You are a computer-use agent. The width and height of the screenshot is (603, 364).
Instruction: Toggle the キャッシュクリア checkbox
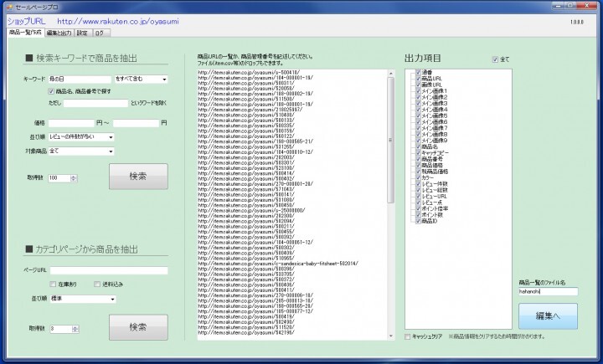[x=407, y=336]
